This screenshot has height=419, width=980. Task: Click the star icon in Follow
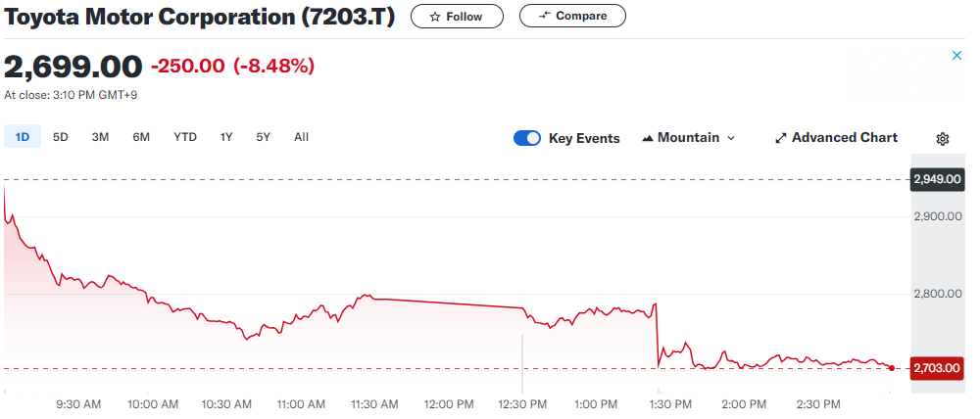pyautogui.click(x=435, y=17)
